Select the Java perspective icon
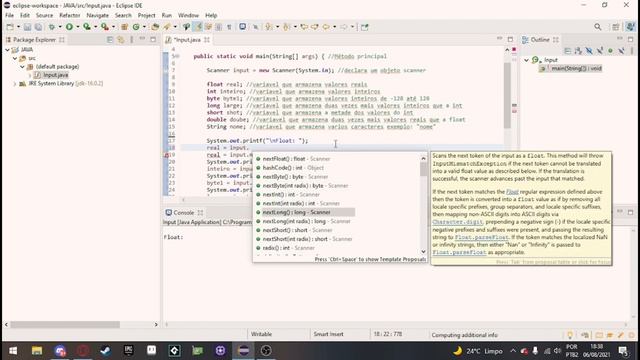 click(630, 27)
